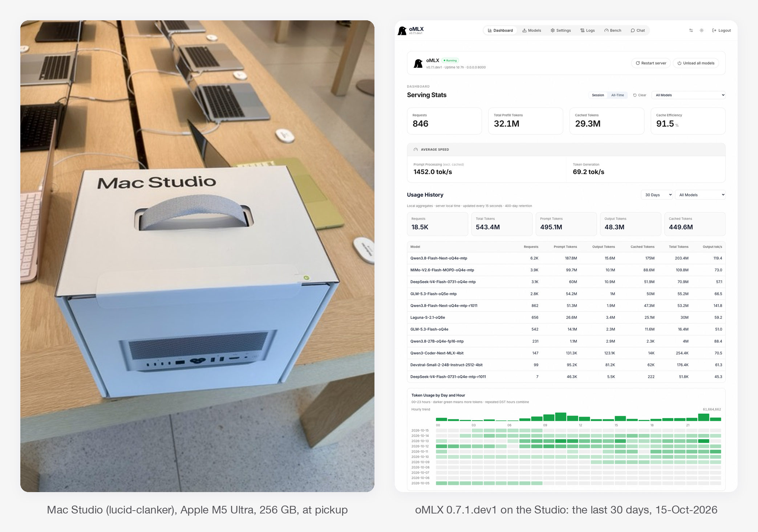Clear the serving stats
The width and height of the screenshot is (758, 532).
point(640,95)
